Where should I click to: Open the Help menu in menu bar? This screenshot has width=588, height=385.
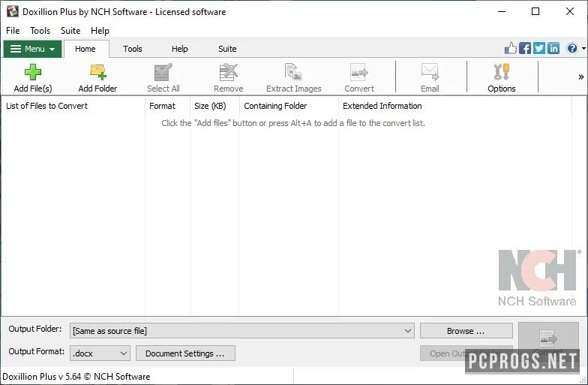point(100,30)
